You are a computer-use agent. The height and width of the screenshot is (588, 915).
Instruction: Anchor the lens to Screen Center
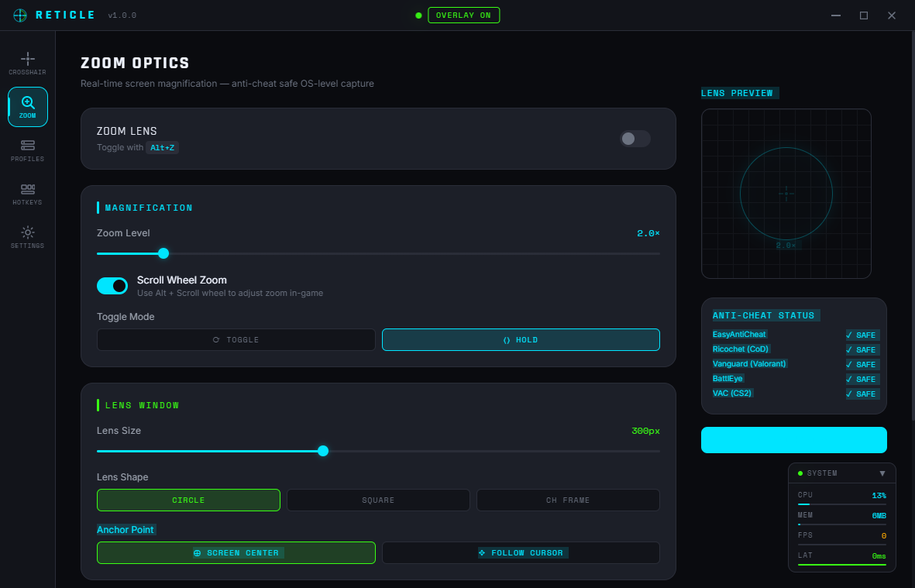click(236, 552)
